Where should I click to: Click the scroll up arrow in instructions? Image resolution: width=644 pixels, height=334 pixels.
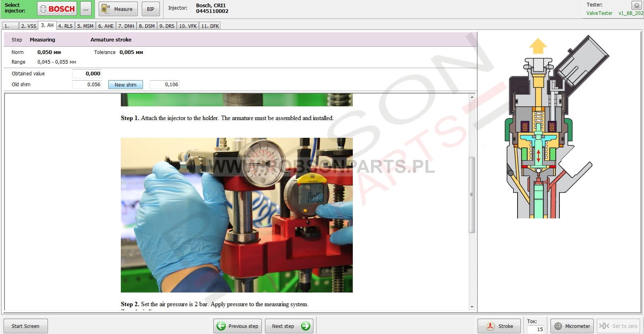472,97
